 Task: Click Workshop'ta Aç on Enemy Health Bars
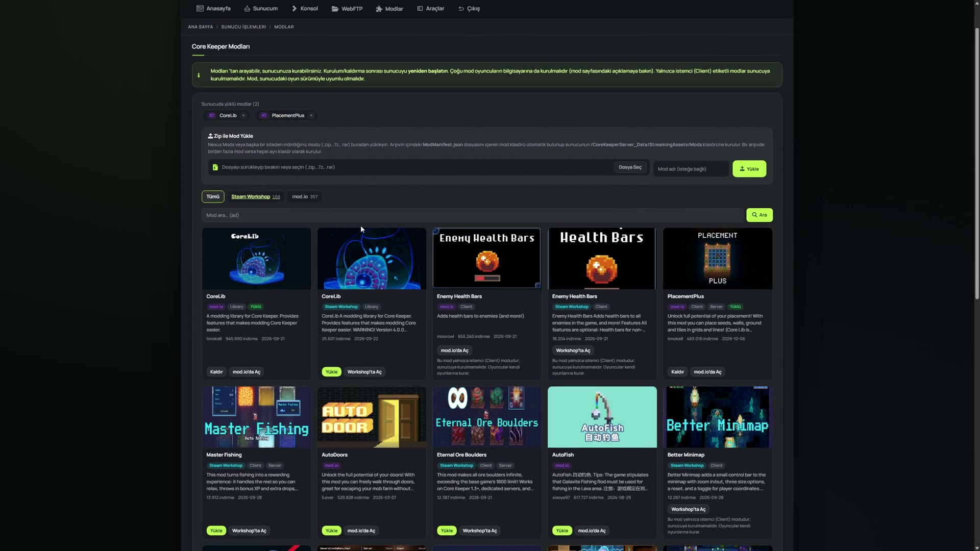pos(573,350)
